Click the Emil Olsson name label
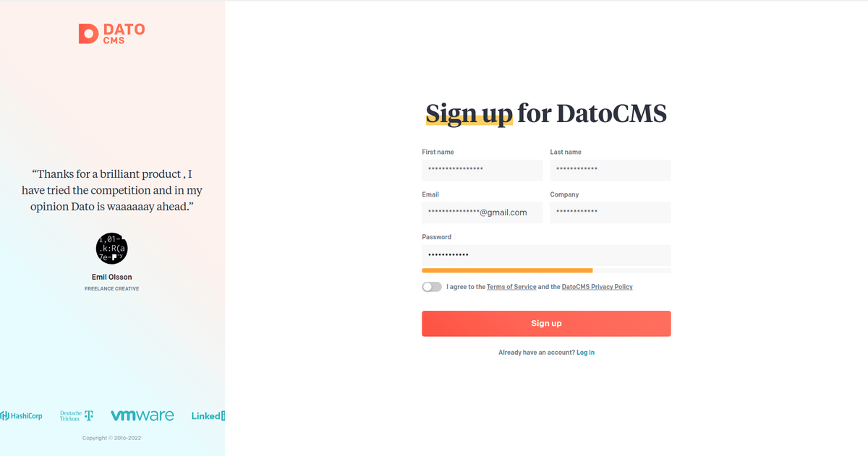Viewport: 868px width, 456px height. 112,277
